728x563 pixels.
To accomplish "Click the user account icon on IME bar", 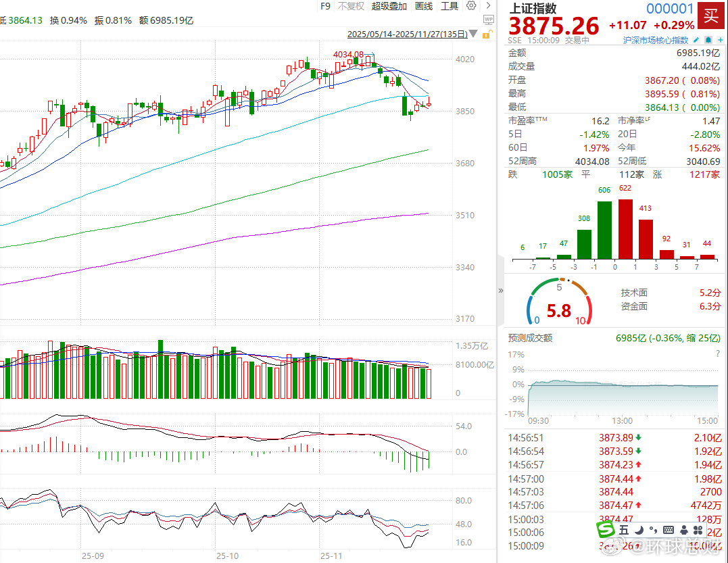I will (x=683, y=530).
